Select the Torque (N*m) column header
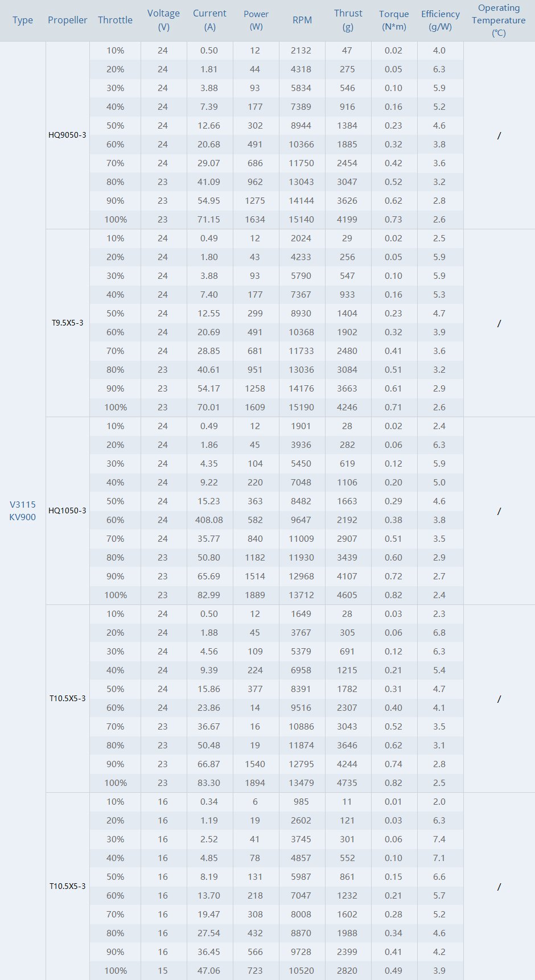535x980 pixels. 394,20
